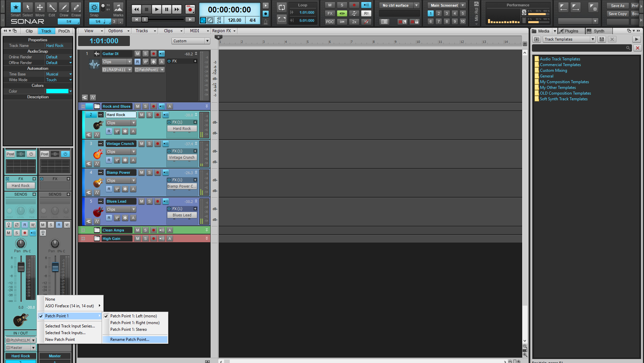Viewport: 644px width, 363px height.
Task: Open Write Mode Touch dropdown
Action: pos(70,80)
